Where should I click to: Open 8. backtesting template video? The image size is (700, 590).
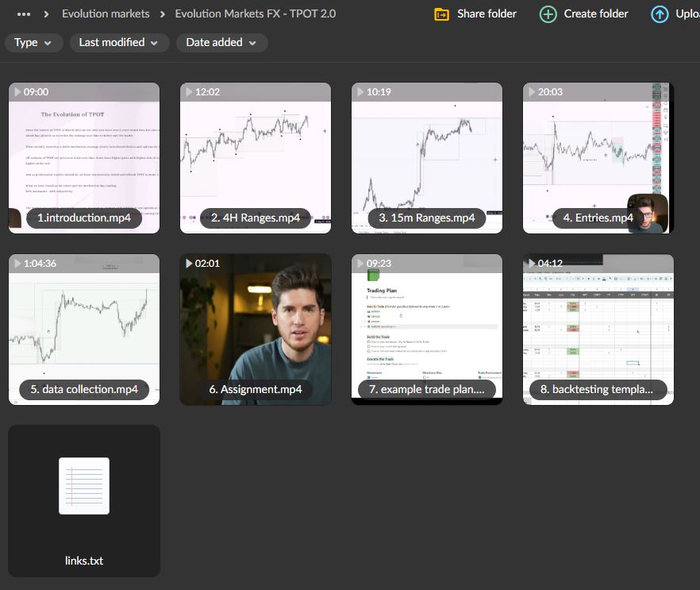(598, 329)
